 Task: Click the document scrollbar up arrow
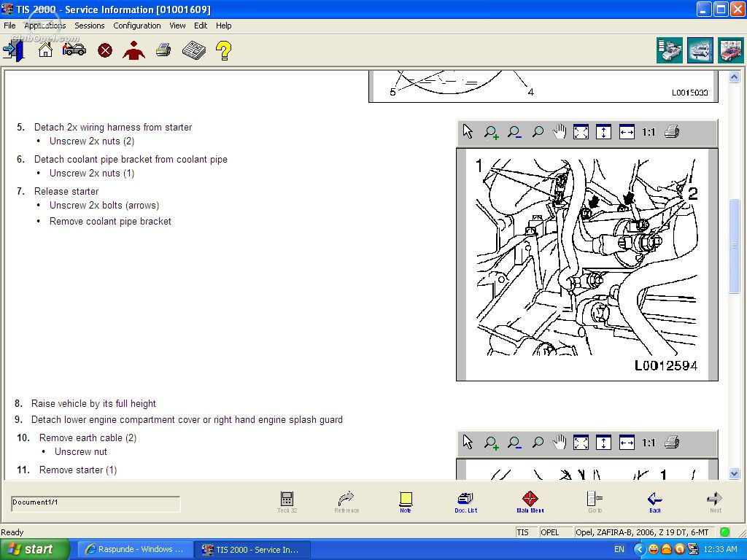click(734, 77)
